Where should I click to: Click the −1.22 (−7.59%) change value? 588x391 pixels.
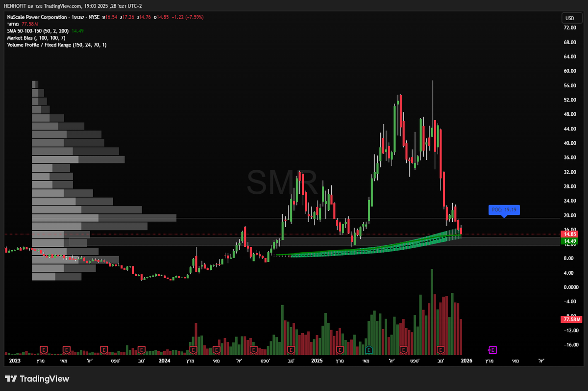tap(187, 17)
